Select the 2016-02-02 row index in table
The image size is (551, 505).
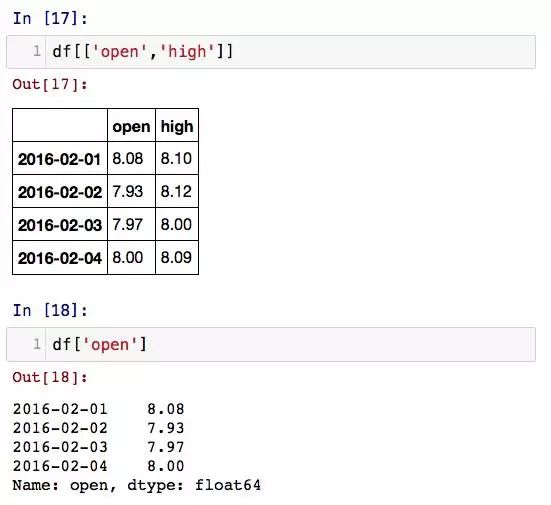point(60,192)
